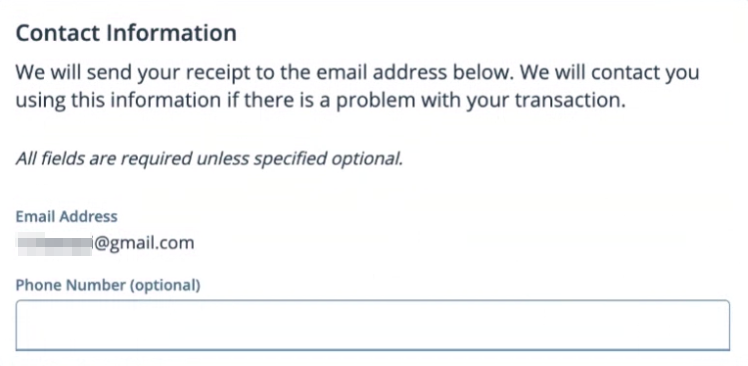
Task: Click the word 'Contact' in the heading
Action: 58,33
